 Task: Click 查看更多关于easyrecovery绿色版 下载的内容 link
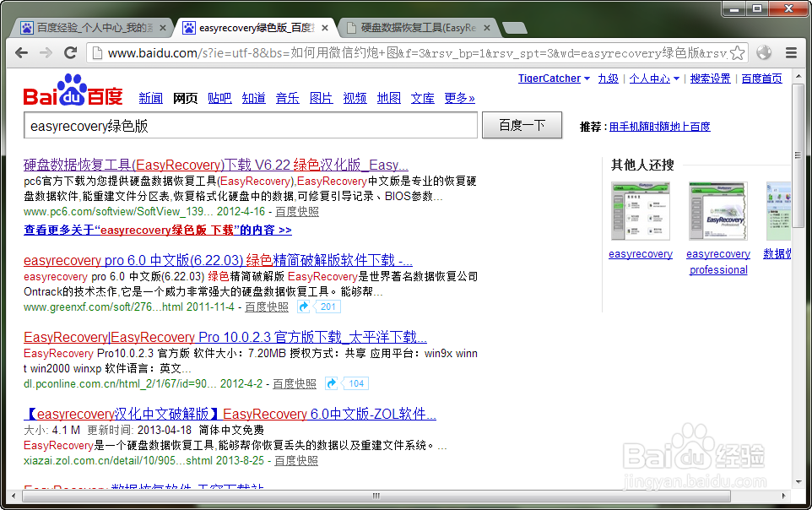tap(158, 230)
